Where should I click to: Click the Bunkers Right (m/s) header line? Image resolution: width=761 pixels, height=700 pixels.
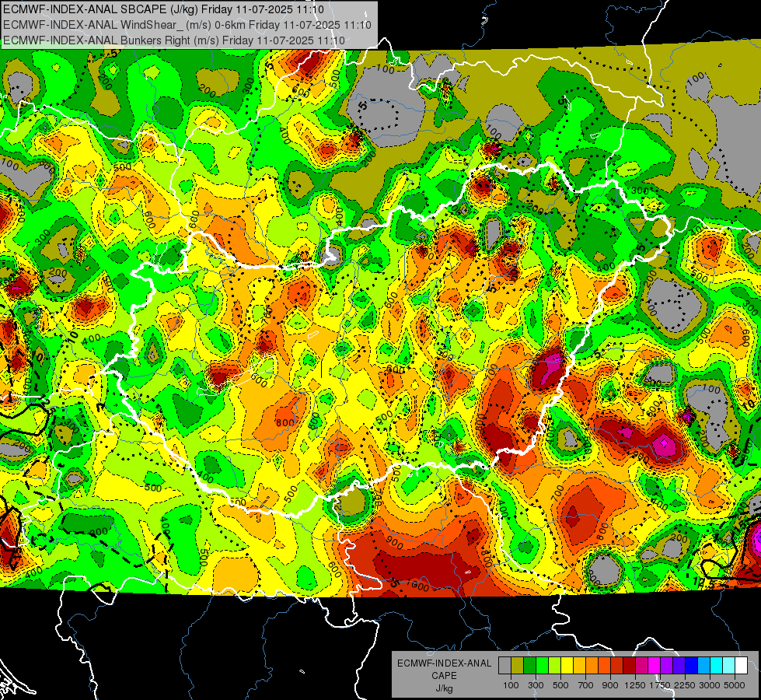pyautogui.click(x=174, y=40)
